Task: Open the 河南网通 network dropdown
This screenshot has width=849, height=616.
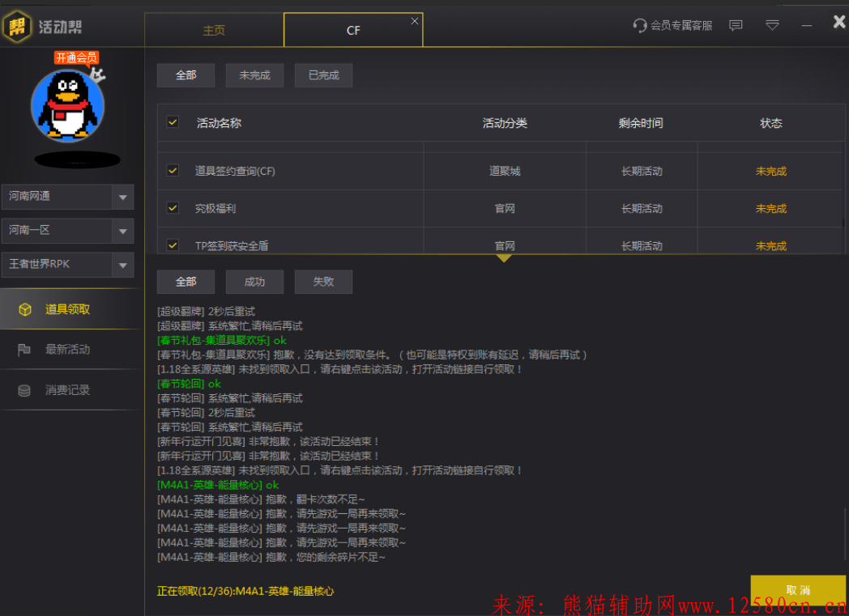Action: tap(68, 197)
